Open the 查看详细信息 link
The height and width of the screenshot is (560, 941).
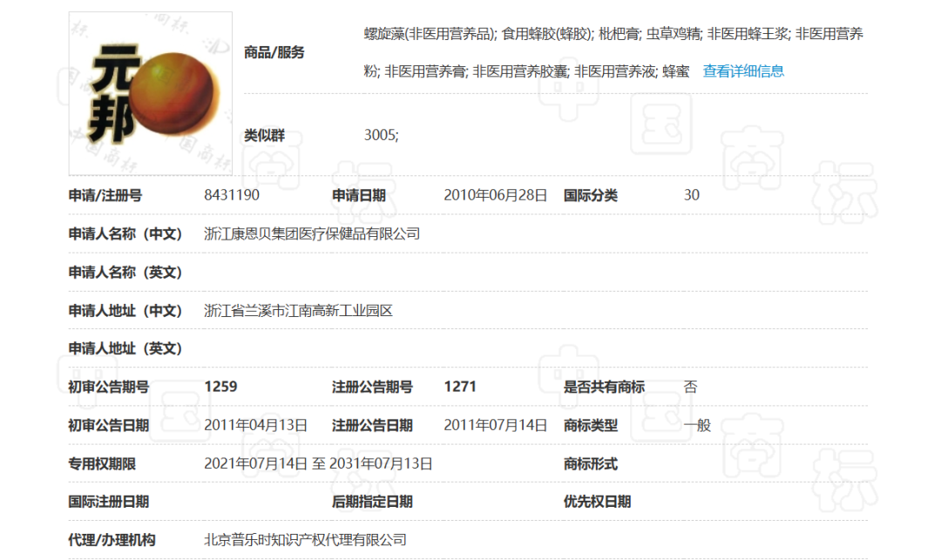[x=743, y=71]
